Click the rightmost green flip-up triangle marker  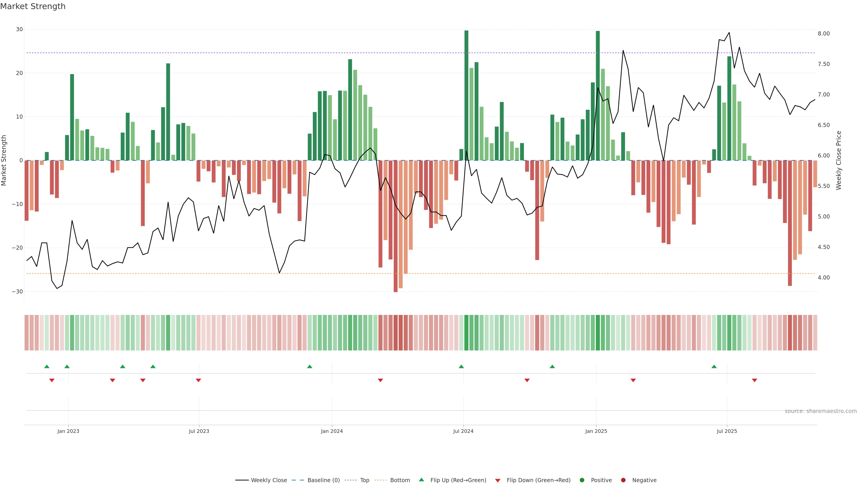[x=714, y=366]
